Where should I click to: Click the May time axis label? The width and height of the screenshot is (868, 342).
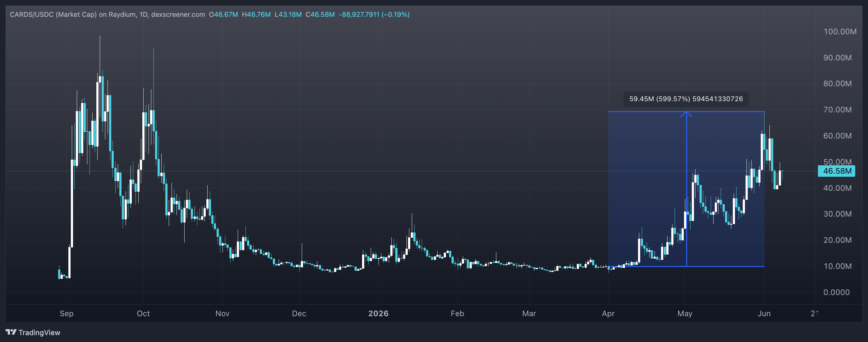(x=685, y=314)
